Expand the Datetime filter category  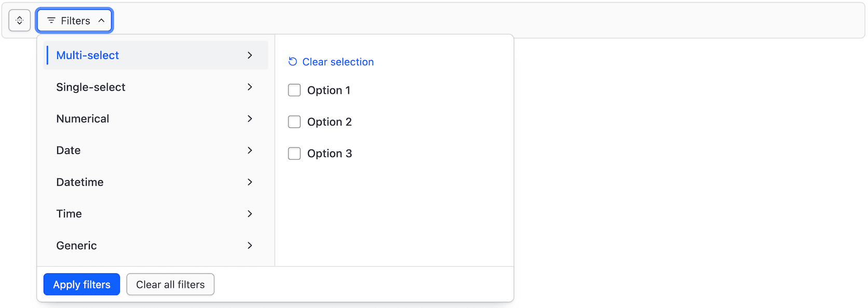click(130, 182)
